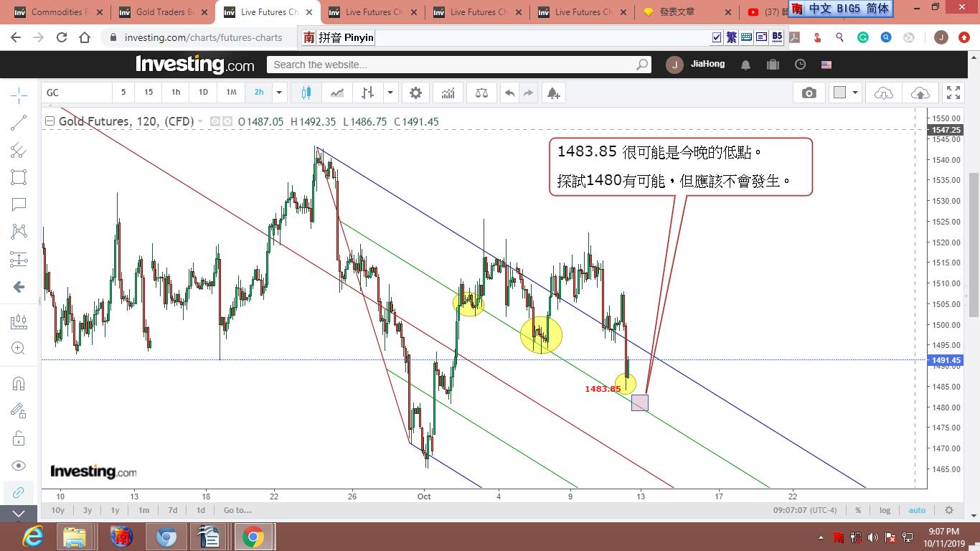The width and height of the screenshot is (980, 551).
Task: Open chart properties gear
Action: 415,93
